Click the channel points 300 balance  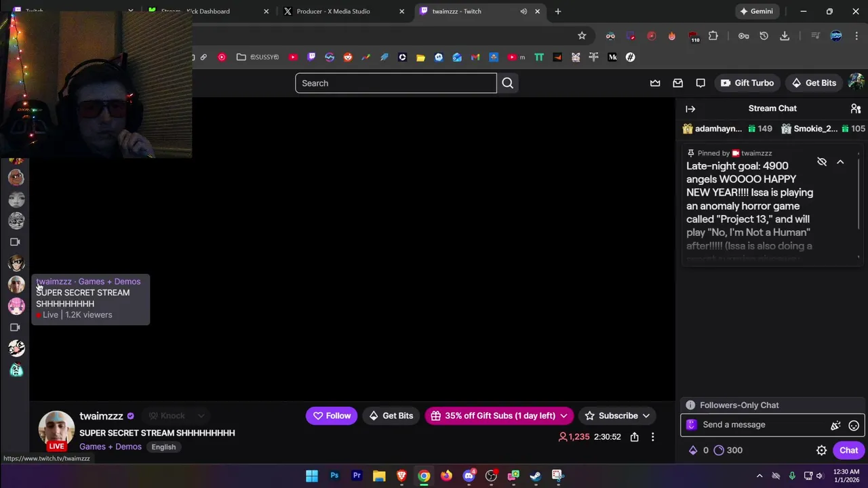(728, 451)
